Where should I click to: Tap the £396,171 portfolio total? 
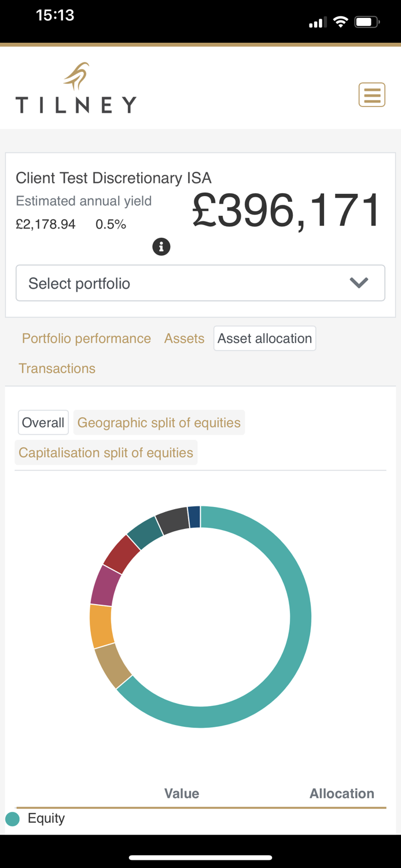point(286,210)
